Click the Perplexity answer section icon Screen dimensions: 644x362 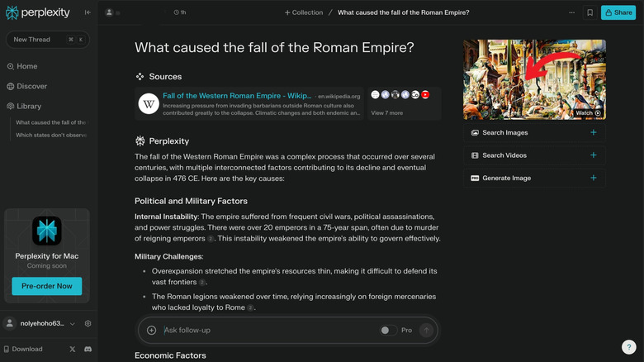(140, 141)
